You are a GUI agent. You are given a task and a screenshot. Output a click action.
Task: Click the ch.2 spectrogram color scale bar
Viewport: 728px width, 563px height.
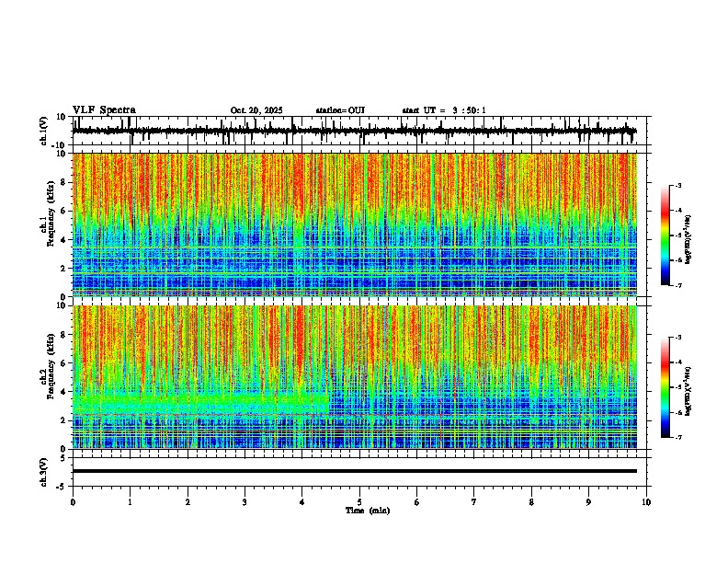[x=665, y=387]
